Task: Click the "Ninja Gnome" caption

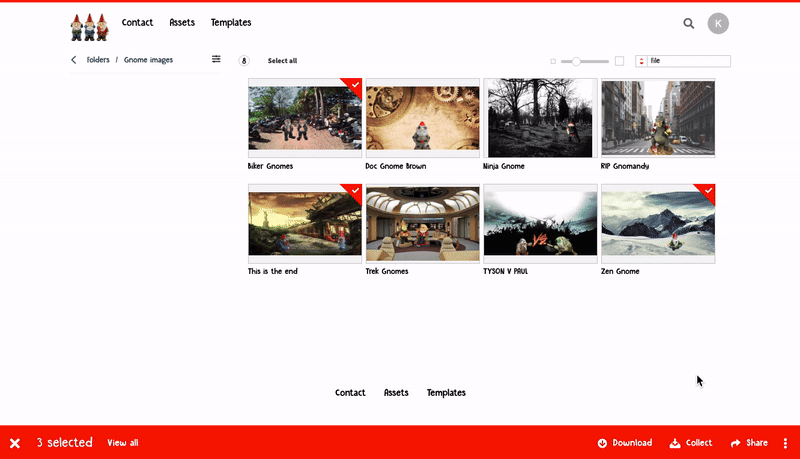Action: click(504, 166)
